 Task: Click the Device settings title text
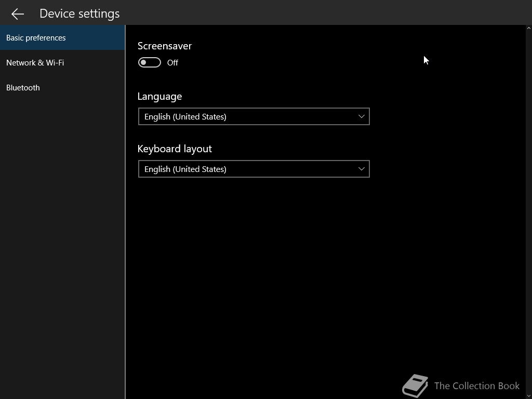point(79,14)
